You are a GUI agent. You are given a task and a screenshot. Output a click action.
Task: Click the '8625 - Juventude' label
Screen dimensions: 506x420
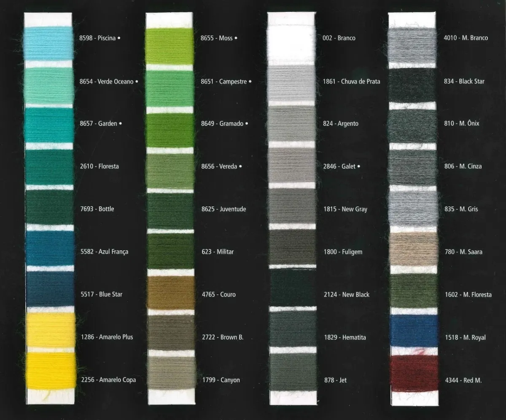tap(223, 209)
